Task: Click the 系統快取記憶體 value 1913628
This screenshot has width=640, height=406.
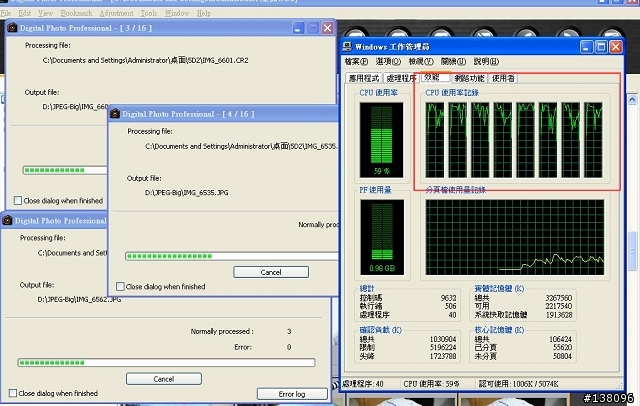Action: [x=559, y=315]
